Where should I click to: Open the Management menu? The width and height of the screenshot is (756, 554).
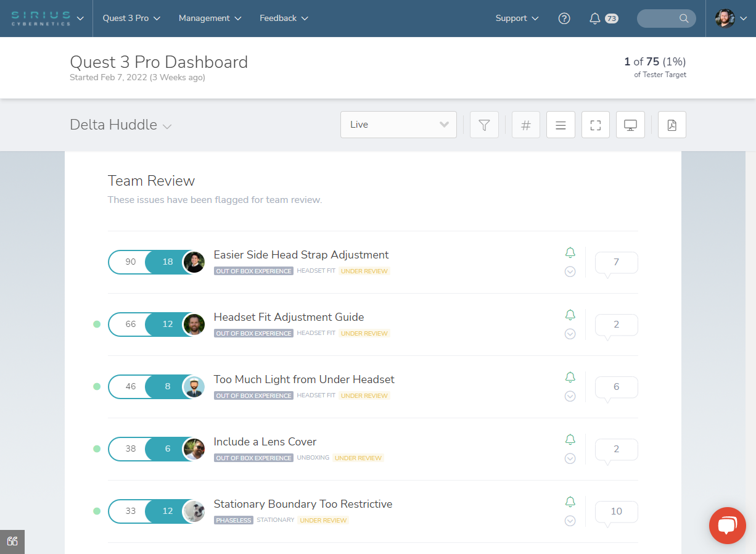(x=210, y=19)
